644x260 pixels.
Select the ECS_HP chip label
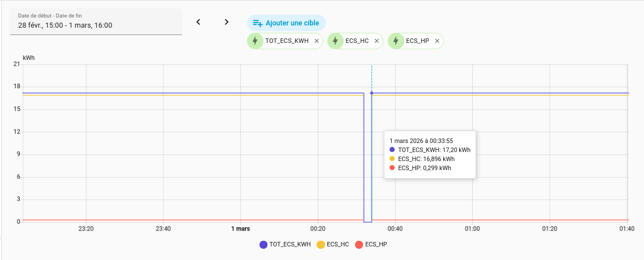click(417, 41)
